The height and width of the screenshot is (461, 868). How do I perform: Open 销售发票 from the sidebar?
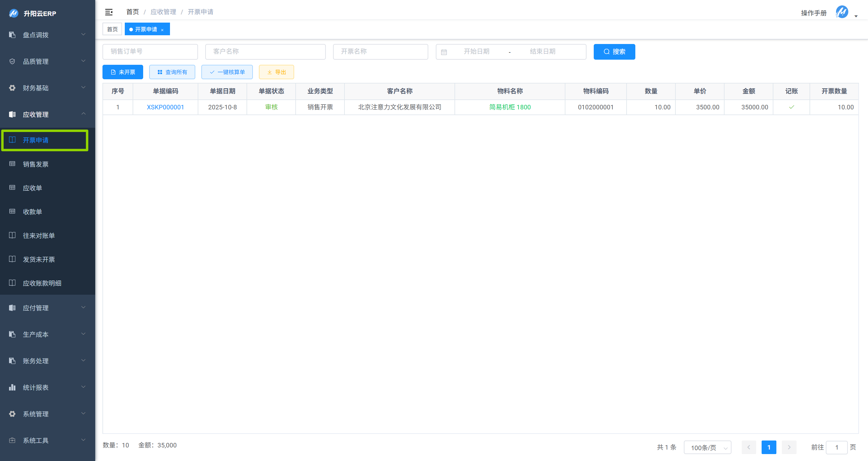coord(35,164)
